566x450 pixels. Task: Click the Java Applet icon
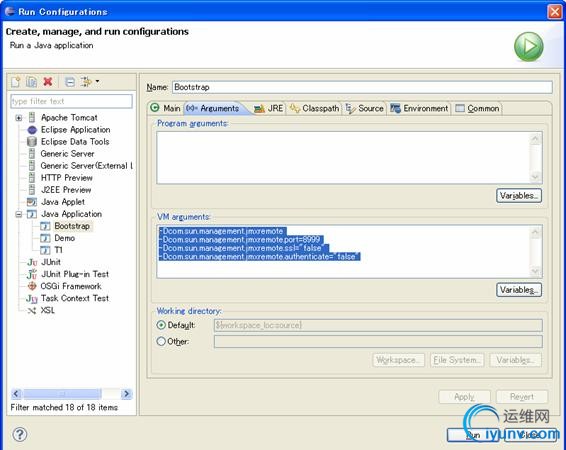pos(32,202)
